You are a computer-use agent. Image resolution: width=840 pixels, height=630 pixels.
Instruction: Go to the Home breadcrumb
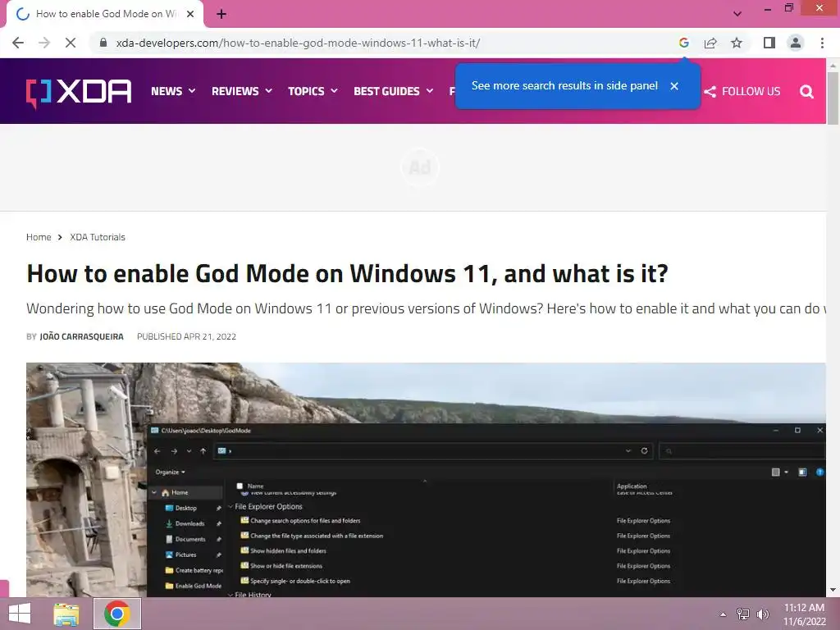point(39,237)
